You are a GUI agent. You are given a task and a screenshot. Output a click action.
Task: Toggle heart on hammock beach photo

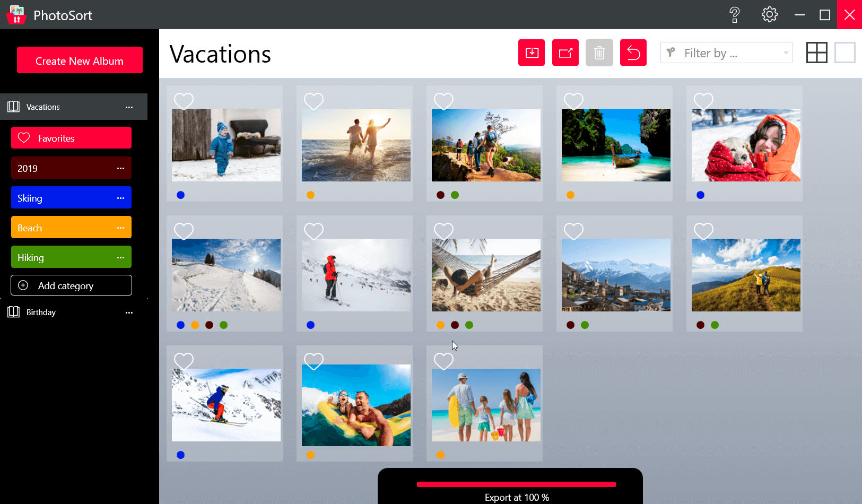coord(443,231)
